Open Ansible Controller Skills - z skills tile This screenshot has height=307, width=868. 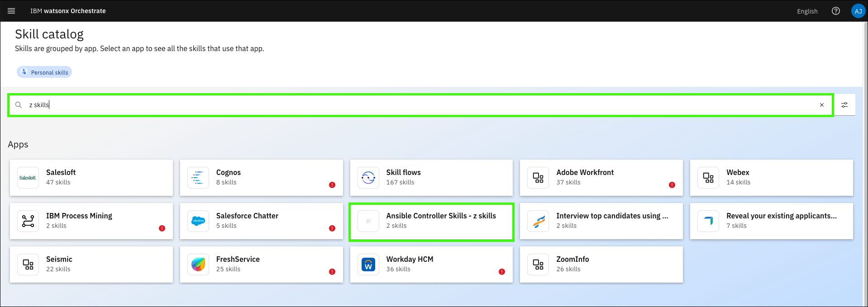click(431, 222)
